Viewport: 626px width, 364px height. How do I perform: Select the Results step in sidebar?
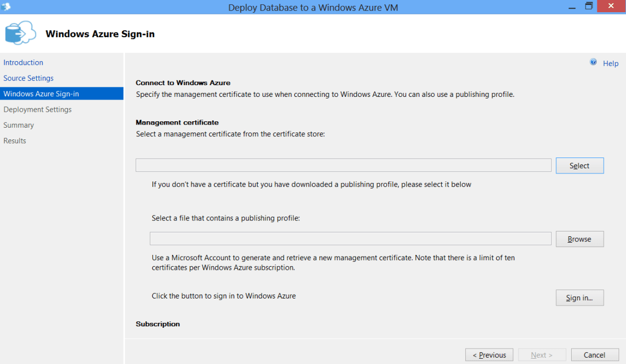tap(15, 141)
